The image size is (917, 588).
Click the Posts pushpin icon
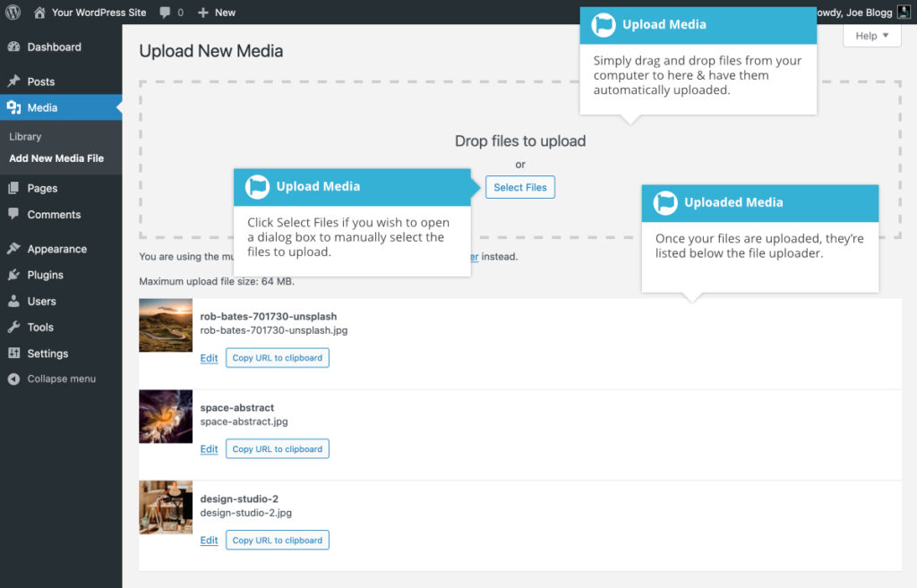click(x=13, y=81)
